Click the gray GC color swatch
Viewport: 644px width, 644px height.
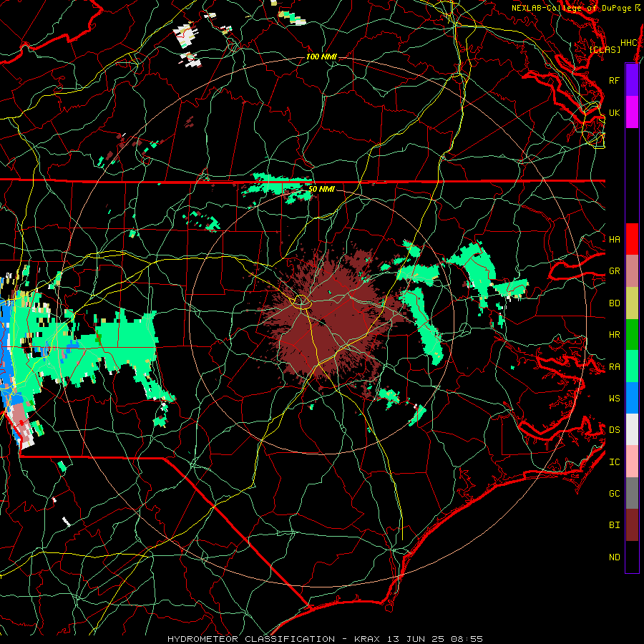[632, 493]
